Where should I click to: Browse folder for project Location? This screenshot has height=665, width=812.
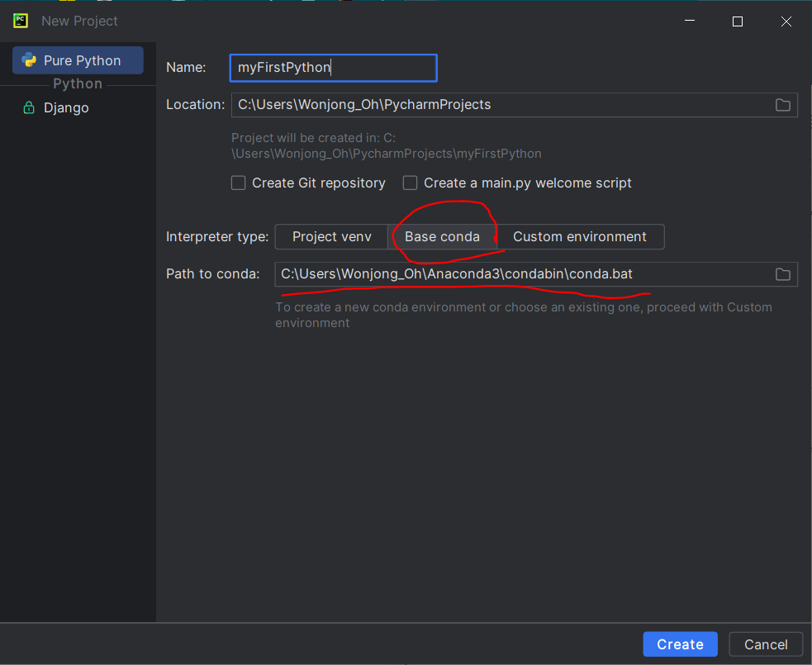tap(782, 105)
